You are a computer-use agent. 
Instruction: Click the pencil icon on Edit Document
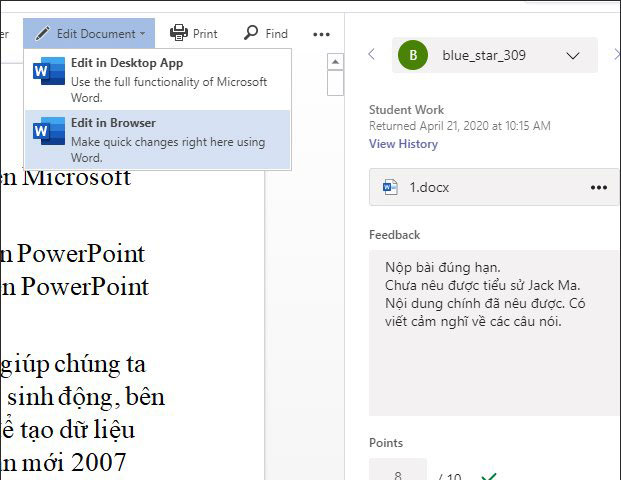42,34
